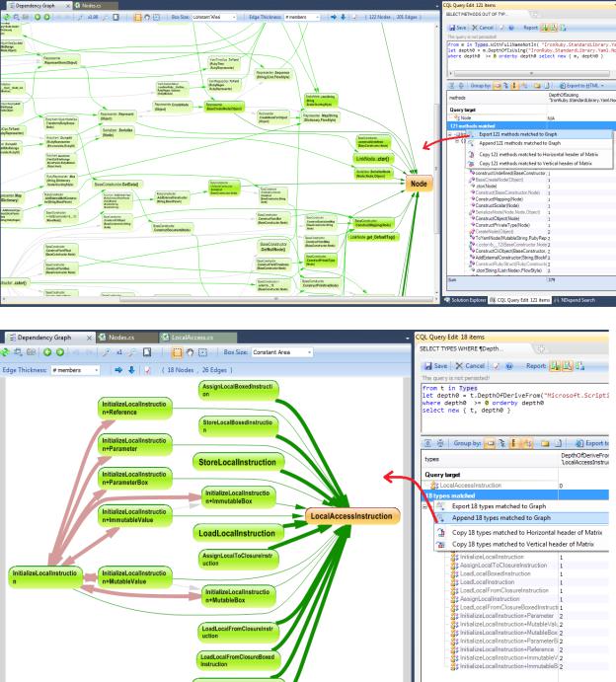
Task: Choose 'Copy 18 types matched to Vertical header of Matrix'
Action: tap(522, 544)
